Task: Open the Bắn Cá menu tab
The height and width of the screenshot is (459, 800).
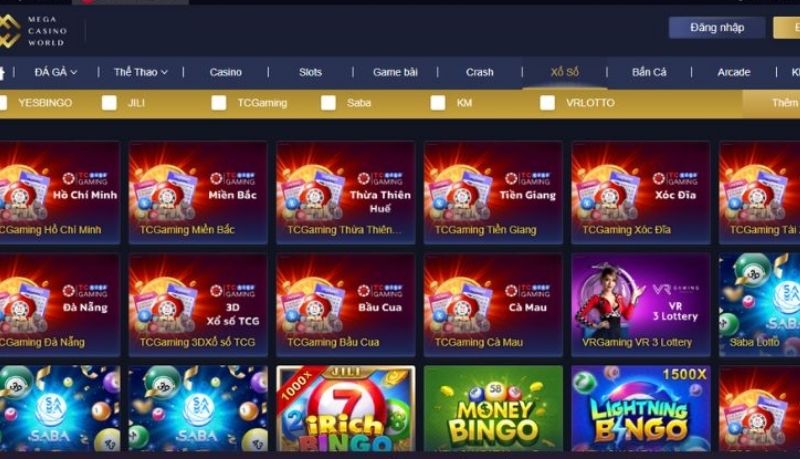Action: 649,72
